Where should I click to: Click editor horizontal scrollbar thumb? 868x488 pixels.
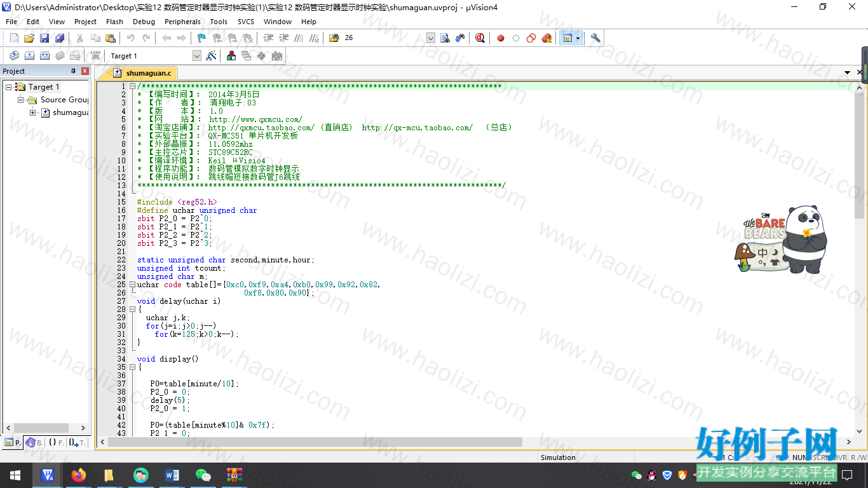click(x=315, y=442)
